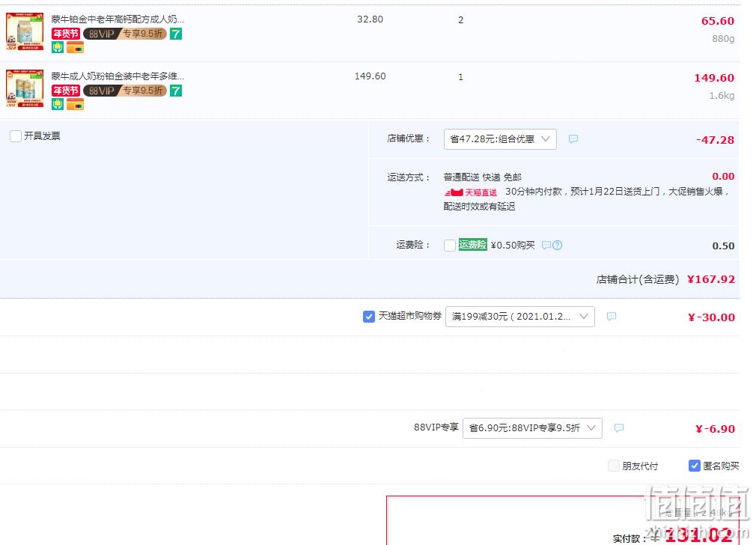The width and height of the screenshot is (756, 545).
Task: Click the comment icon beside ¥0.50购买
Action: pos(546,245)
